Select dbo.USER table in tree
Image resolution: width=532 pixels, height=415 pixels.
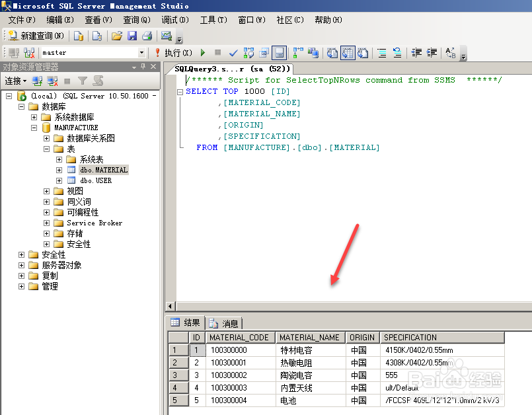96,180
